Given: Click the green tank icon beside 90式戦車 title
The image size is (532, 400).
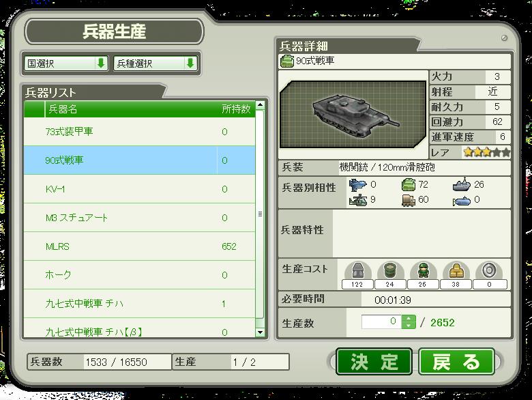Looking at the screenshot, I should (286, 61).
